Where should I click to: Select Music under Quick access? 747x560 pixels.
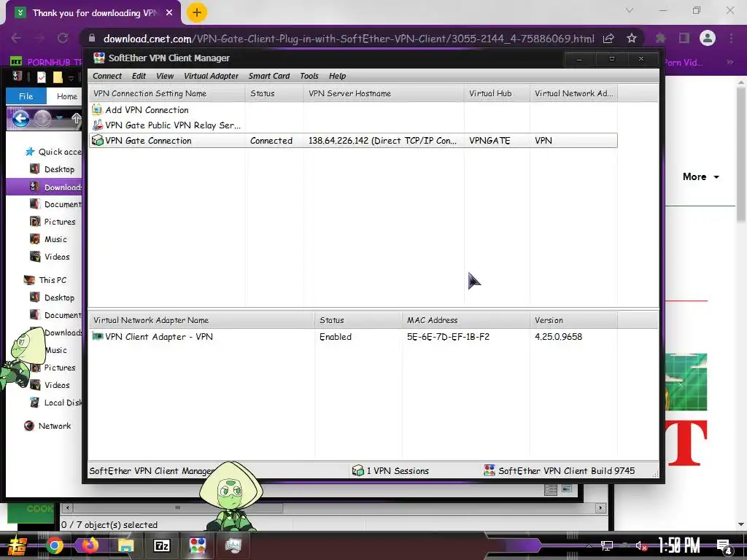55,239
